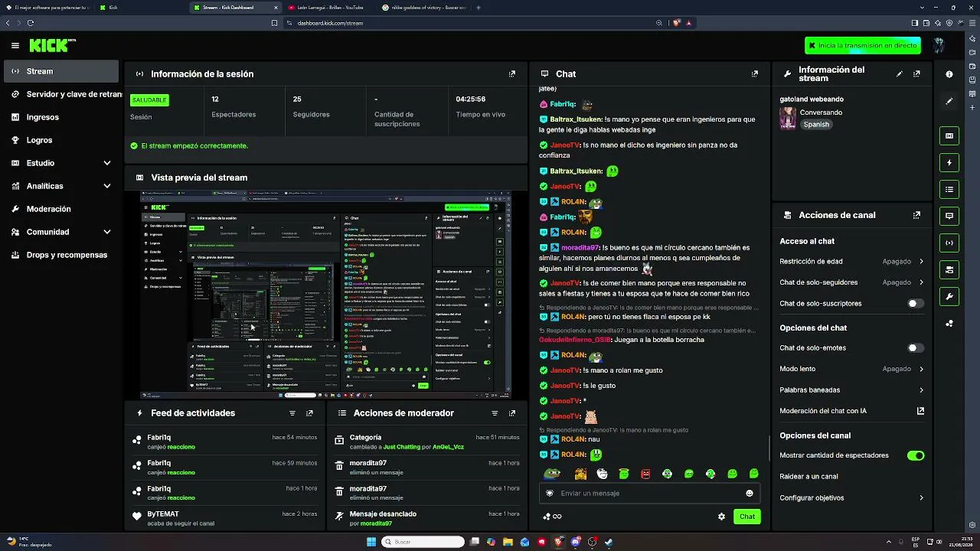This screenshot has height=551, width=980.
Task: Toggle the wrench stream info icon in right rail
Action: pos(949,296)
